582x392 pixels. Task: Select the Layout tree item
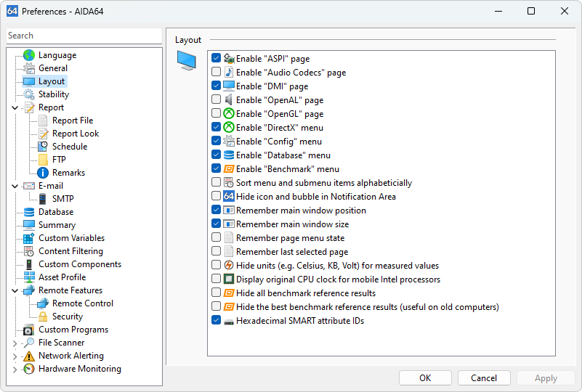[x=51, y=81]
